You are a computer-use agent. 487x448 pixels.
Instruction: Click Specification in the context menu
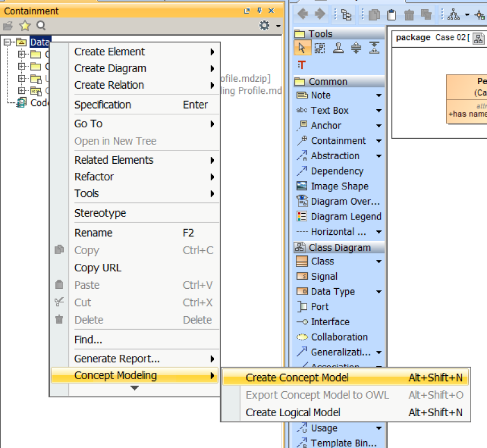click(x=102, y=105)
